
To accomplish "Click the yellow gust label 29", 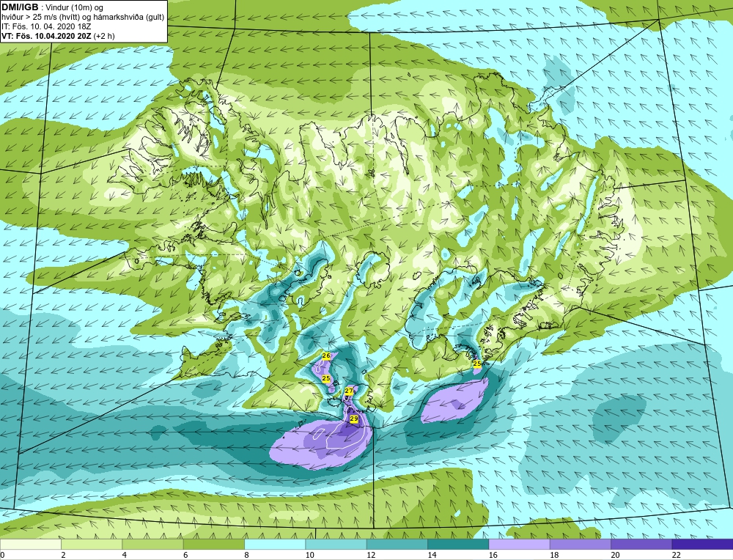I will point(354,419).
